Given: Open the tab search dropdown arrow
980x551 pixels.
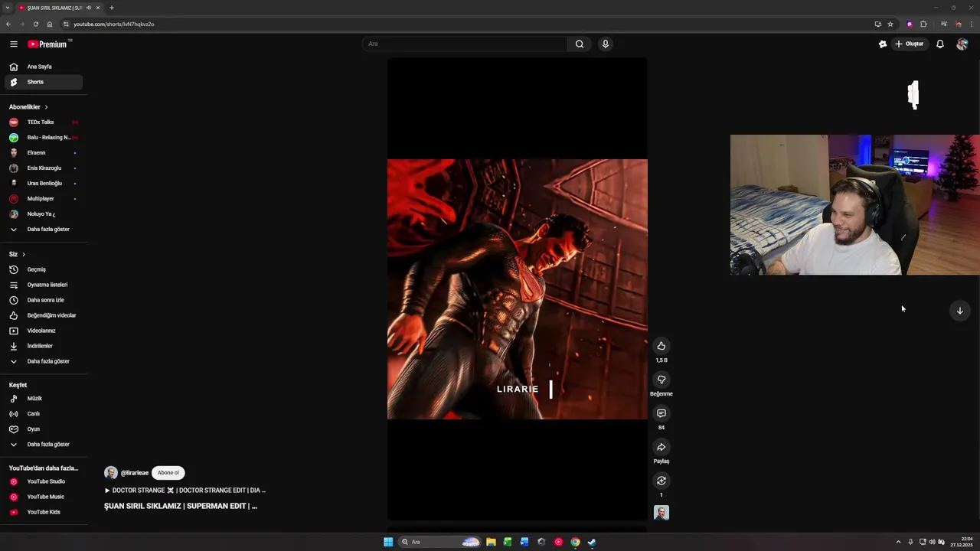Looking at the screenshot, I should click(x=8, y=8).
